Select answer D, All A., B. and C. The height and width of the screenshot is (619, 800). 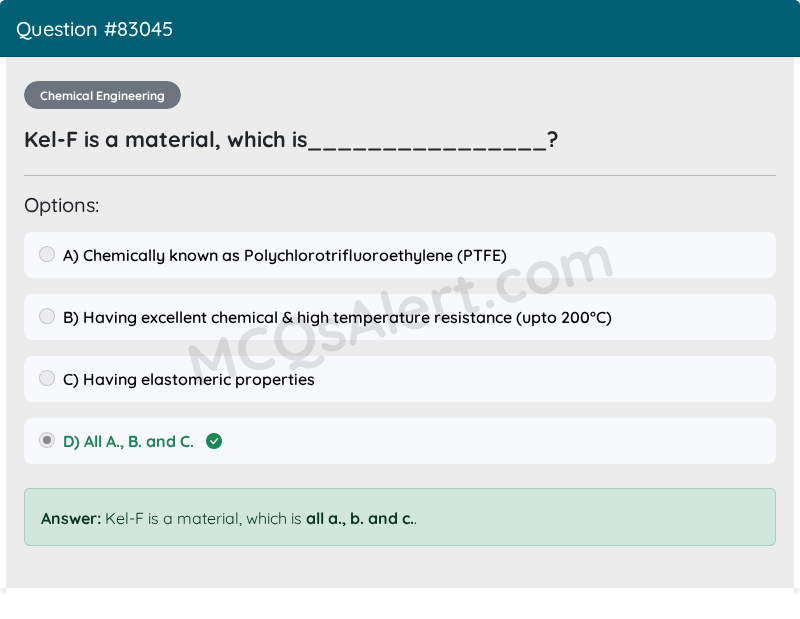(x=130, y=441)
